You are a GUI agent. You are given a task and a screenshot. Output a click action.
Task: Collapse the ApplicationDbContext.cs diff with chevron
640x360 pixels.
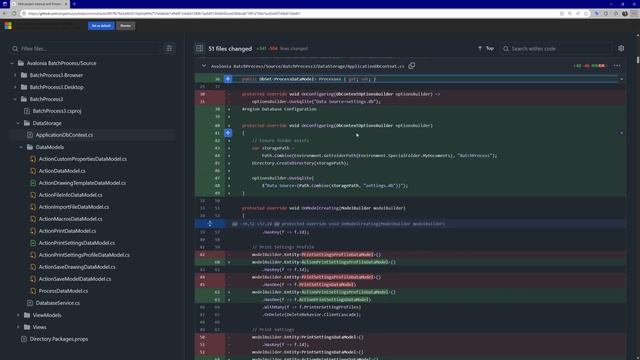(204, 66)
